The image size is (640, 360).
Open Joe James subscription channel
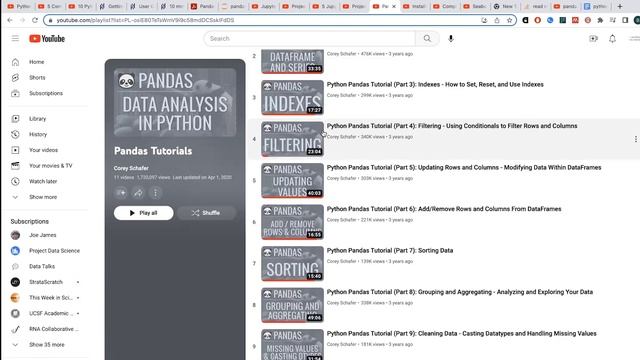point(42,235)
